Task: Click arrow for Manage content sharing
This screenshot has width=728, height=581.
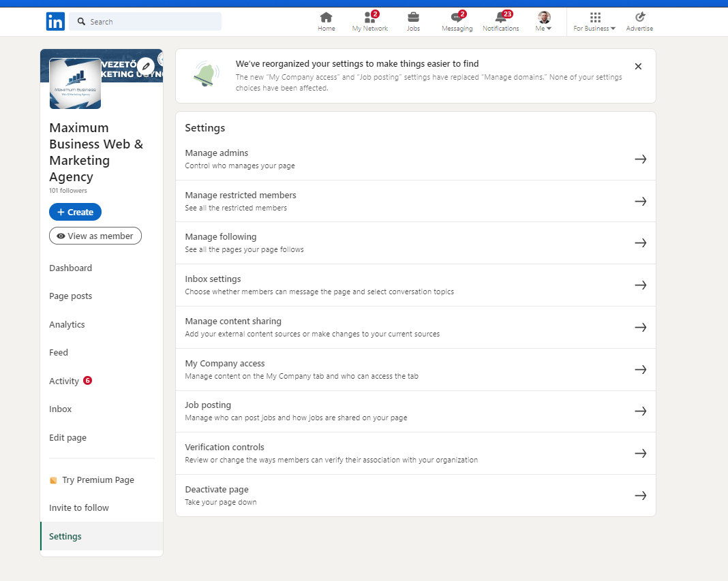Action: tap(641, 327)
